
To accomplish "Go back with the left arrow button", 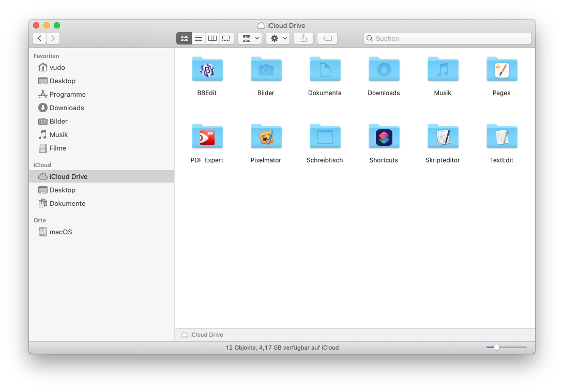I will [40, 38].
